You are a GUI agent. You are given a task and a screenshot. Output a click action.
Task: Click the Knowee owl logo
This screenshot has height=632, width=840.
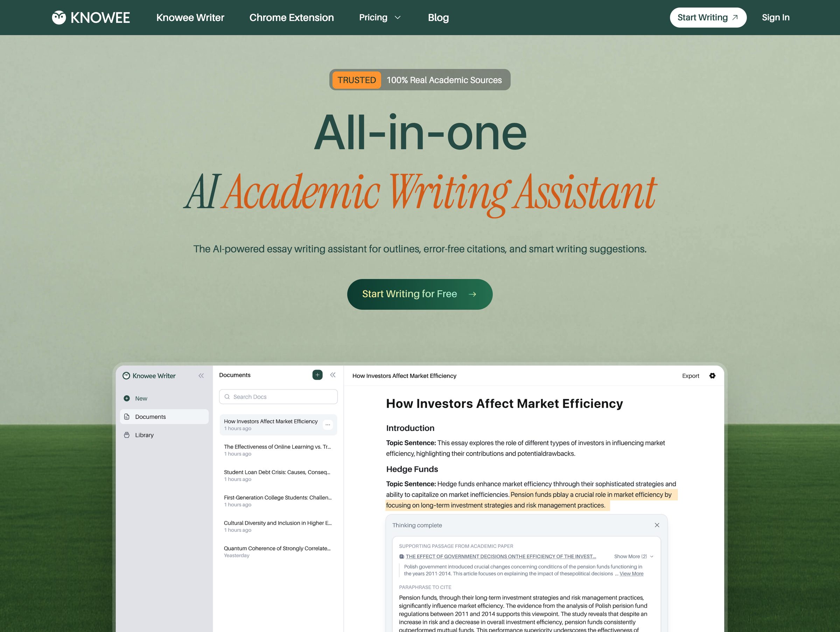pos(59,17)
